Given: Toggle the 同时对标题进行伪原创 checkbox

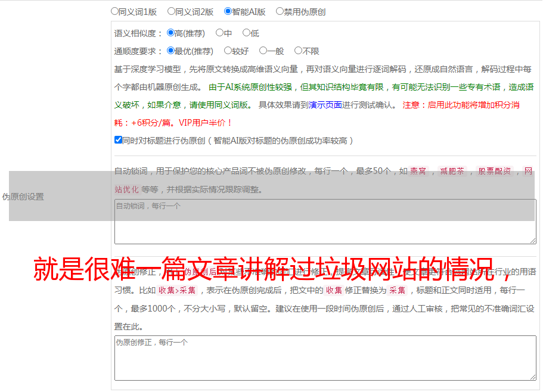Looking at the screenshot, I should pos(118,141).
